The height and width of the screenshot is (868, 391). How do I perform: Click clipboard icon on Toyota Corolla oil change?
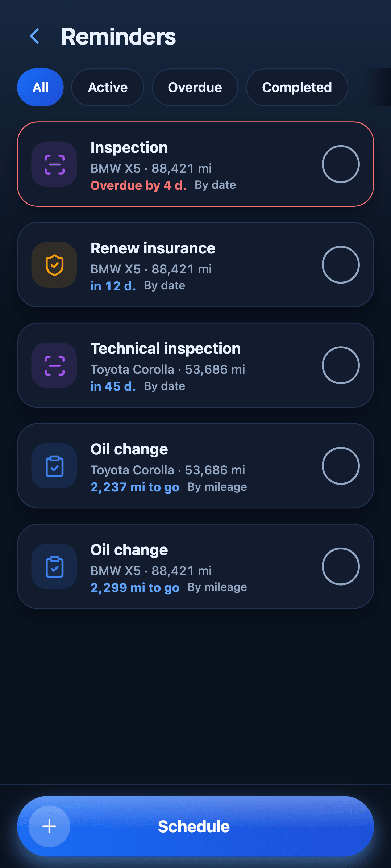click(54, 466)
